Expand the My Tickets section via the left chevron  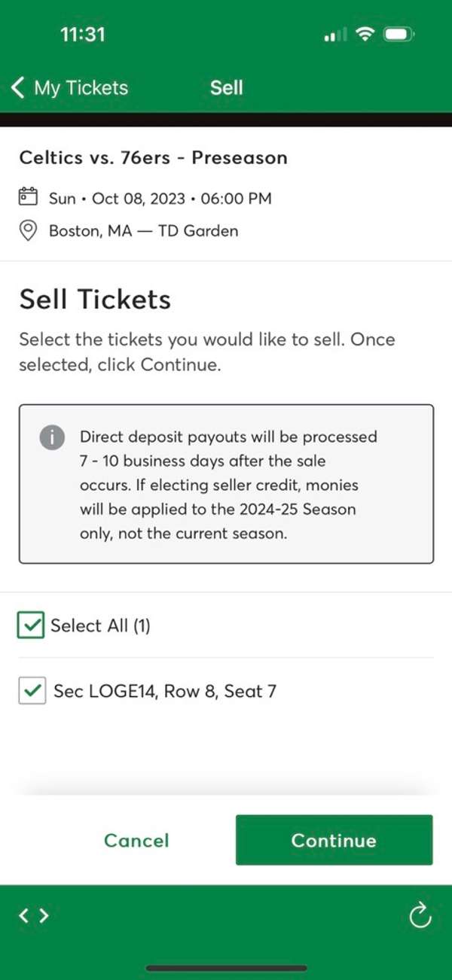(17, 87)
